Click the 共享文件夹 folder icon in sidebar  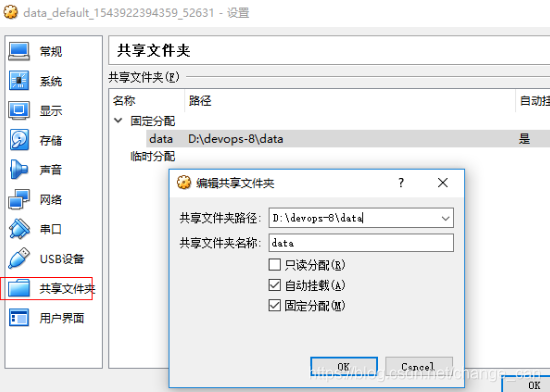pyautogui.click(x=19, y=288)
